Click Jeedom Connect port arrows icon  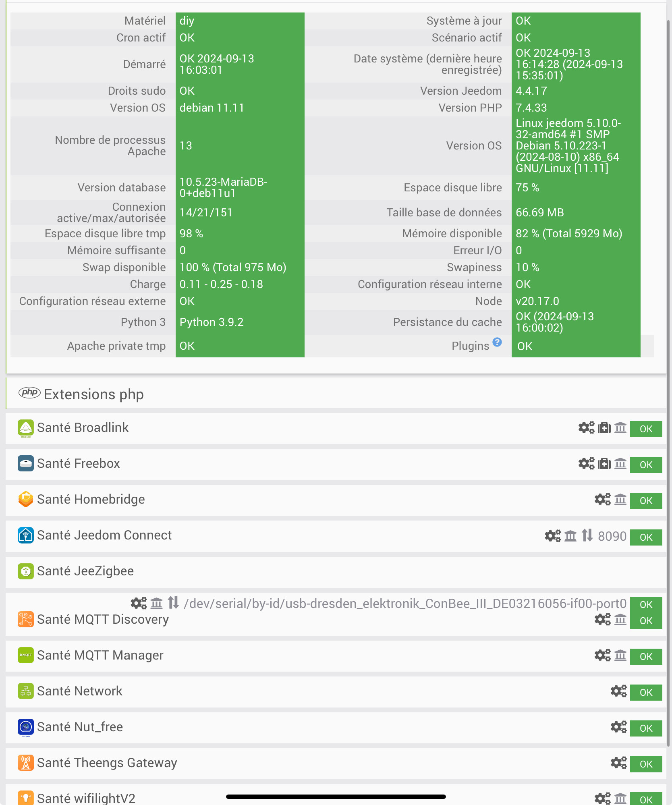point(587,535)
